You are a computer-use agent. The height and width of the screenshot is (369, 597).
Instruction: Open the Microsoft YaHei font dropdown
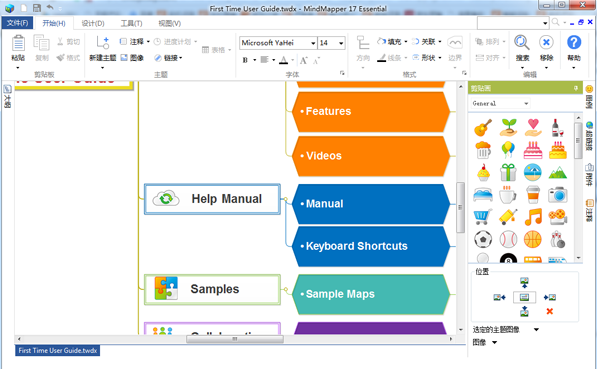click(x=313, y=43)
